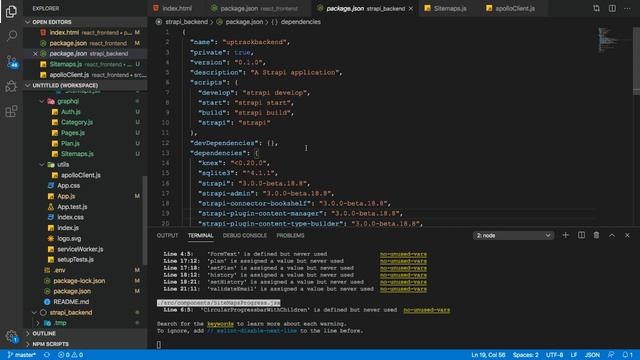Open Auth.js in the graphql folder
The height and width of the screenshot is (360, 640).
[71, 112]
